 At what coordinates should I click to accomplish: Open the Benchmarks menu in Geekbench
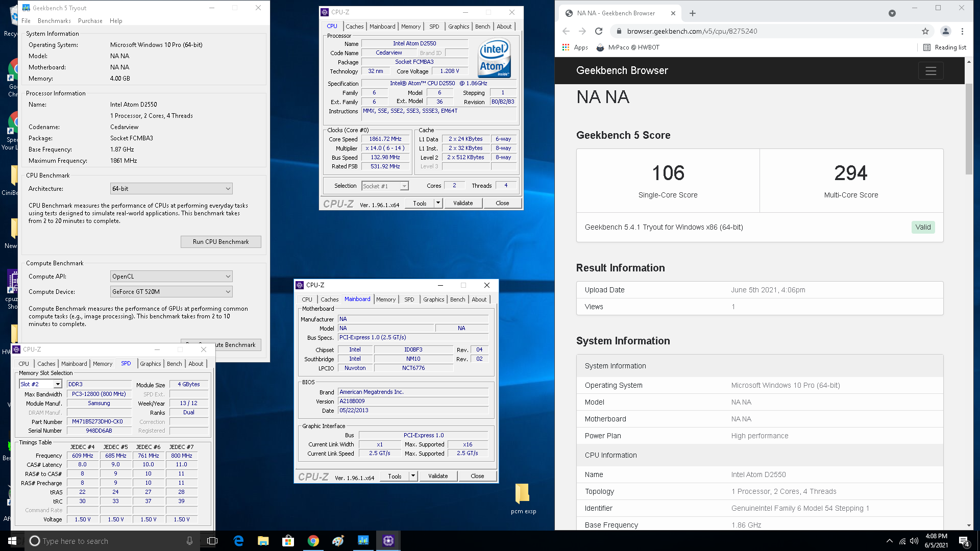point(54,21)
